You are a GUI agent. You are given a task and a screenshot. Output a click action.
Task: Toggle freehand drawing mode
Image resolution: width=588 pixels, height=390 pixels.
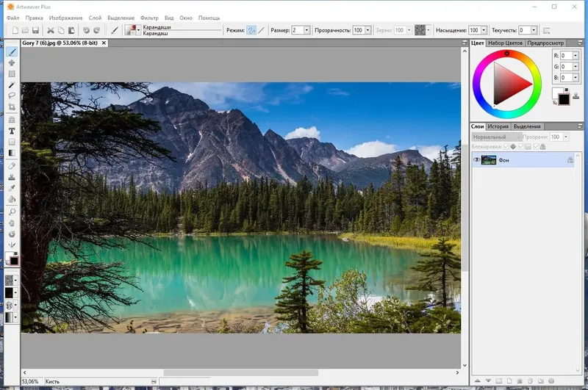point(251,30)
